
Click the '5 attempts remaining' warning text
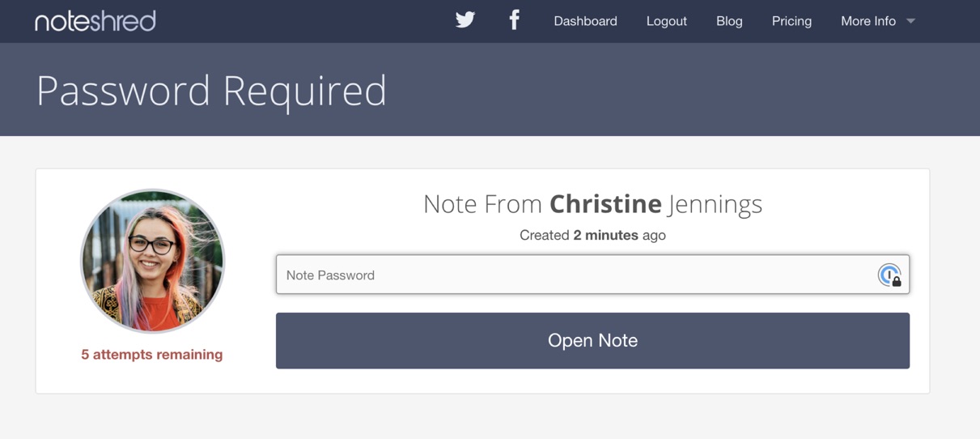click(x=152, y=355)
